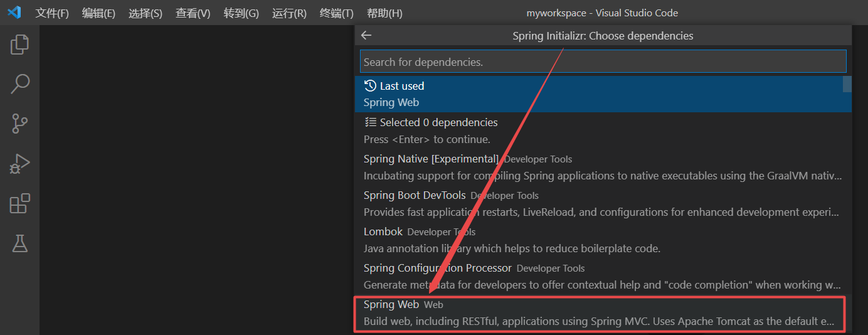Viewport: 868px width, 335px height.
Task: Click the Selected dependencies list icon
Action: click(370, 122)
